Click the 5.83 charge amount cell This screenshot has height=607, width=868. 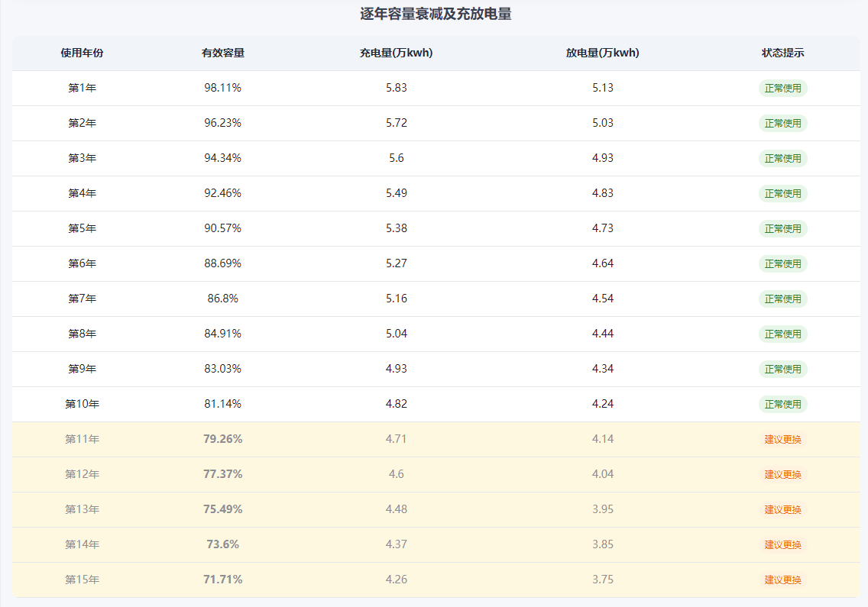pyautogui.click(x=396, y=88)
